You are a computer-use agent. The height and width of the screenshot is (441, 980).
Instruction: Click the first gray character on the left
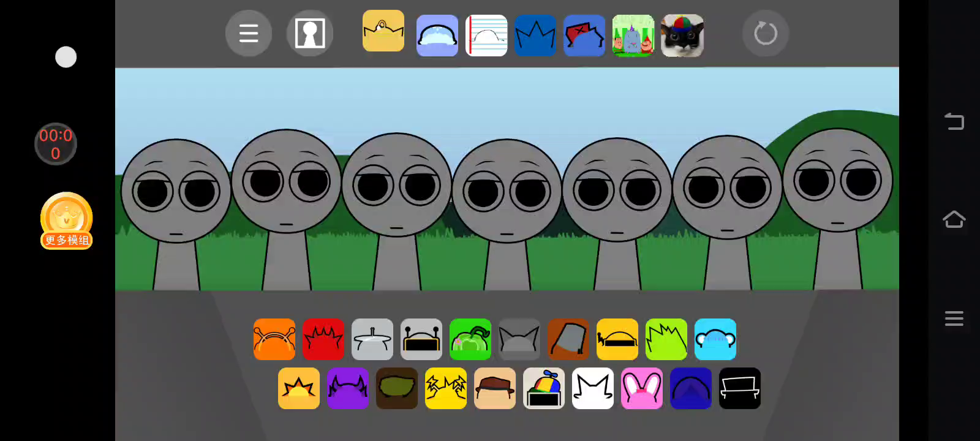pyautogui.click(x=176, y=214)
